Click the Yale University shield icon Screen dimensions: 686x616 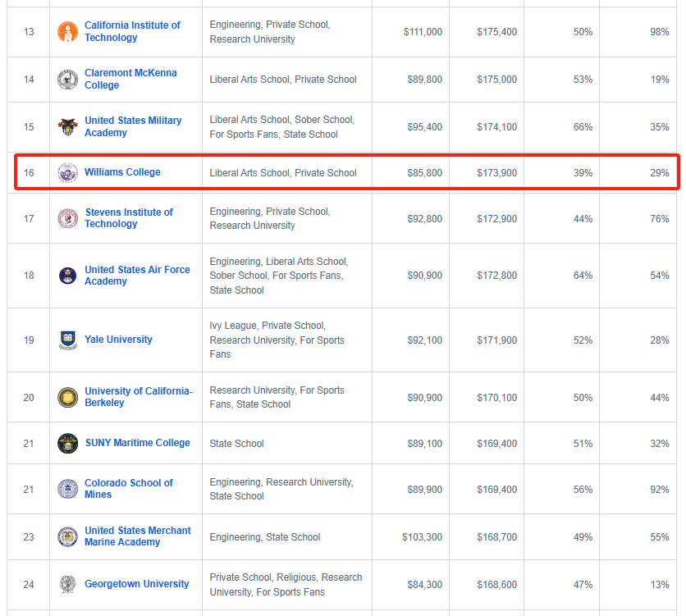[x=68, y=340]
